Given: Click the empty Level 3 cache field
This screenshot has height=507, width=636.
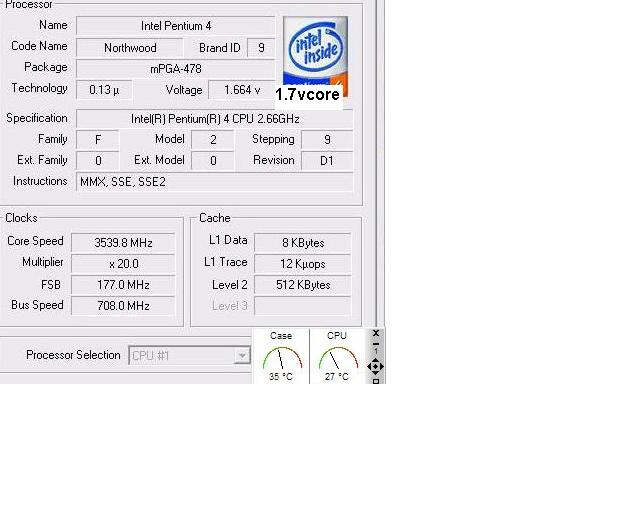Looking at the screenshot, I should [x=303, y=305].
